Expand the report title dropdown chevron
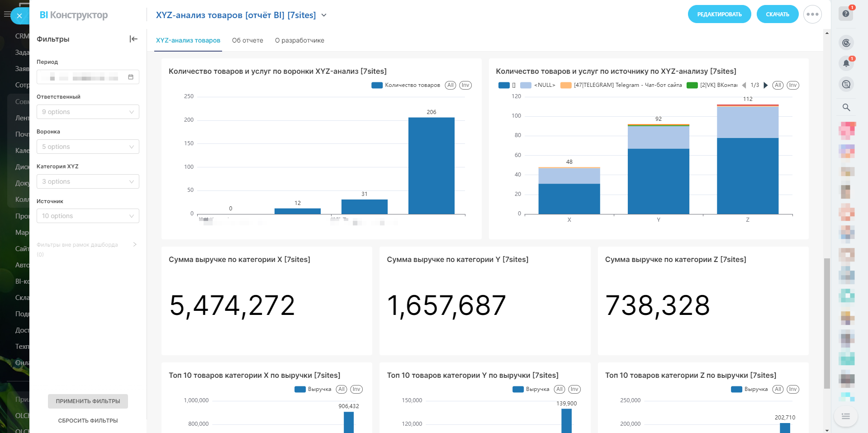Image resolution: width=868 pixels, height=433 pixels. click(x=324, y=15)
